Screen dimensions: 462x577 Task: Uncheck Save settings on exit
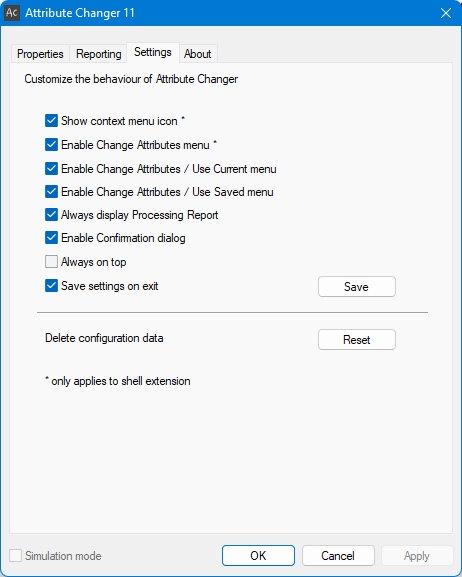52,286
